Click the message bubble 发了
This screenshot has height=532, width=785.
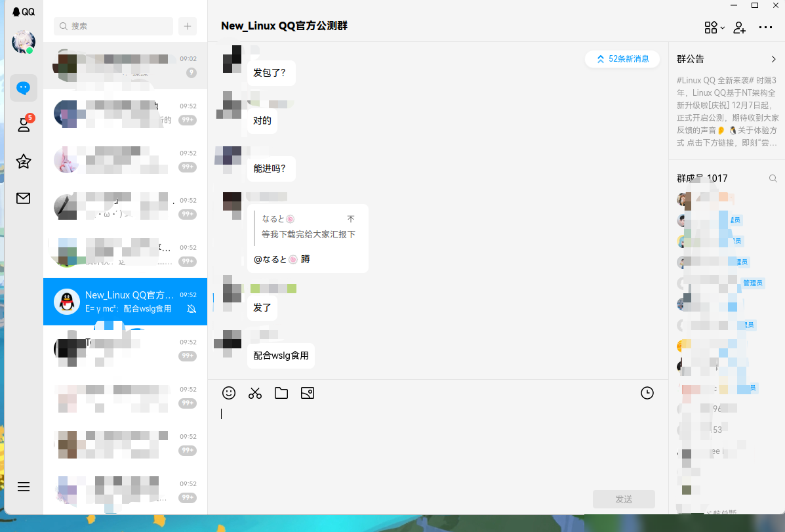262,308
